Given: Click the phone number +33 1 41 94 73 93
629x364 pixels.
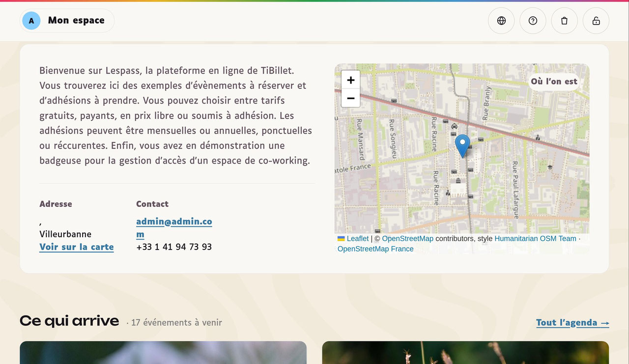Looking at the screenshot, I should click(x=174, y=247).
